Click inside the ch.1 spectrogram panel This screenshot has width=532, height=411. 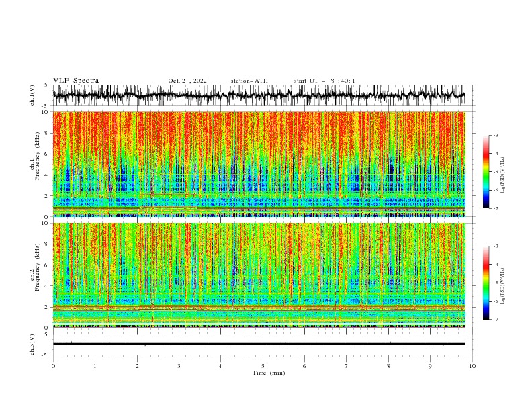tap(259, 164)
